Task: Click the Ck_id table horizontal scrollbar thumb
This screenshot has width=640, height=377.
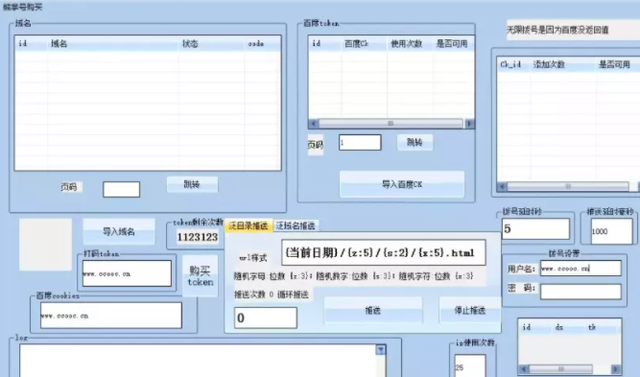Action: [x=568, y=186]
